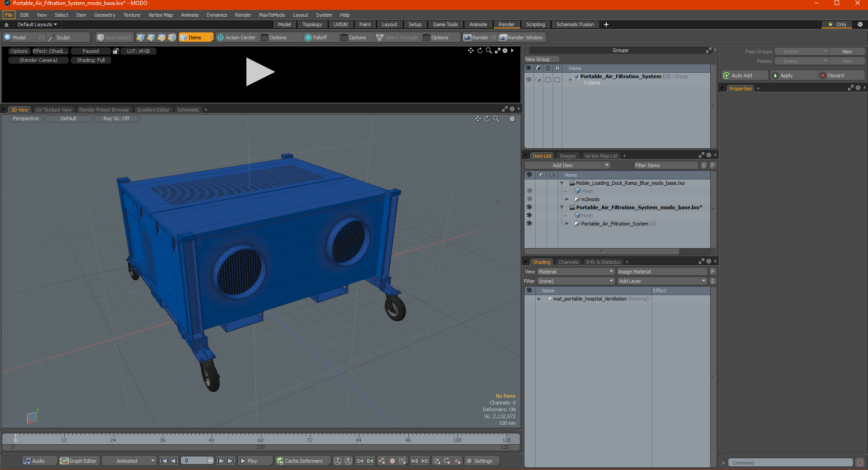This screenshot has width=868, height=470.
Task: Toggle visibility of Portable_Air_Filtration_System_modo_base.lxo scene
Action: tap(529, 207)
